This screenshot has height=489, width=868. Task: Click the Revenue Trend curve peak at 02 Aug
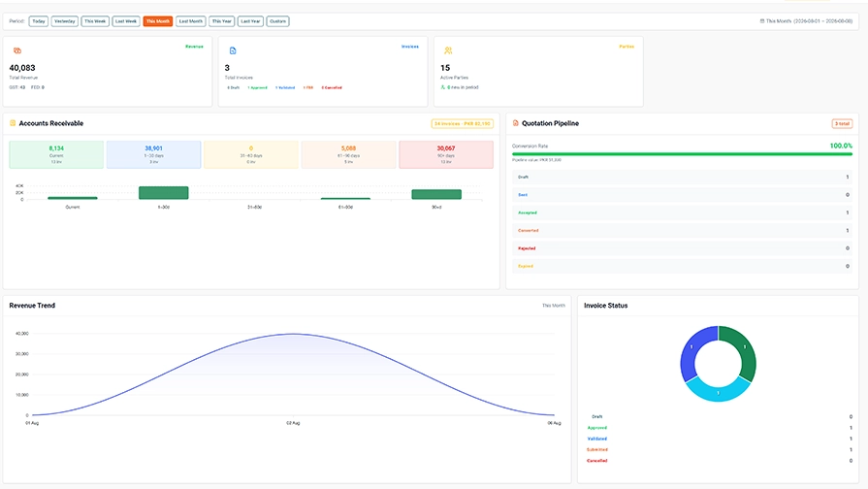[x=293, y=334]
